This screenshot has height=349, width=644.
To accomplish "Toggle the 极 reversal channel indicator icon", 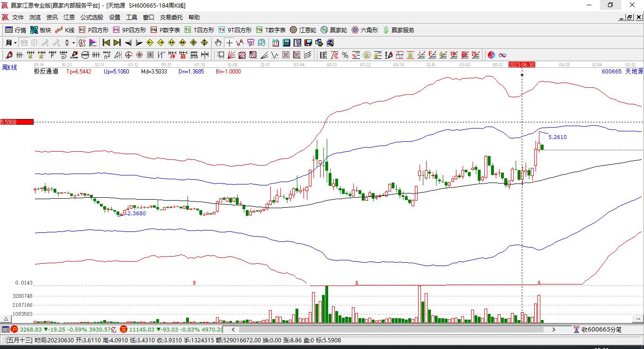I will click(x=82, y=43).
